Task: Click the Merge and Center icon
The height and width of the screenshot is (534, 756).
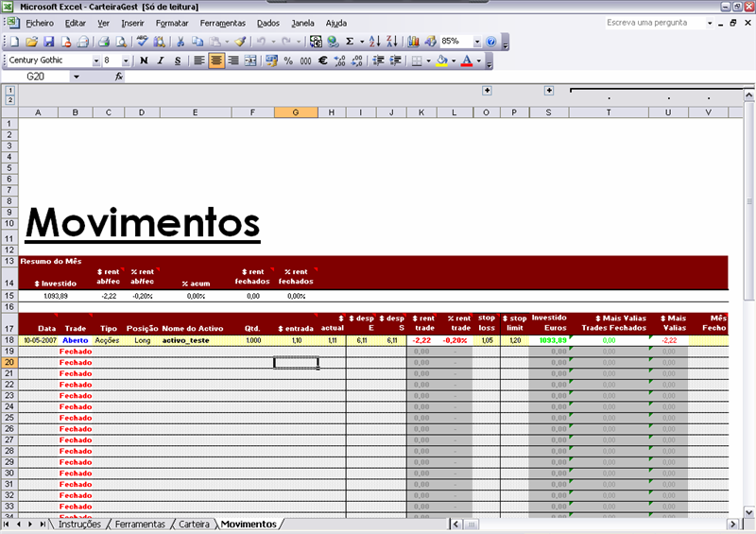Action: (250, 60)
